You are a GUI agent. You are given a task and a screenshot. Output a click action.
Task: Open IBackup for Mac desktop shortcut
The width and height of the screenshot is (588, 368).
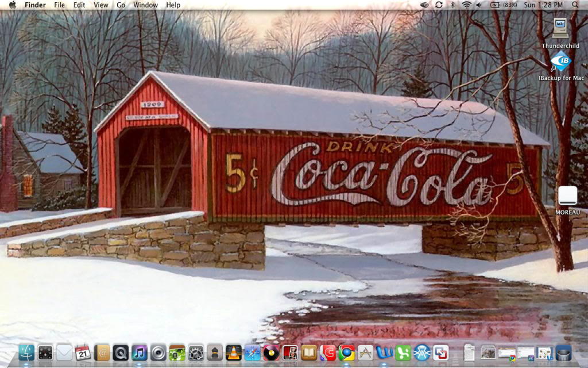[562, 61]
